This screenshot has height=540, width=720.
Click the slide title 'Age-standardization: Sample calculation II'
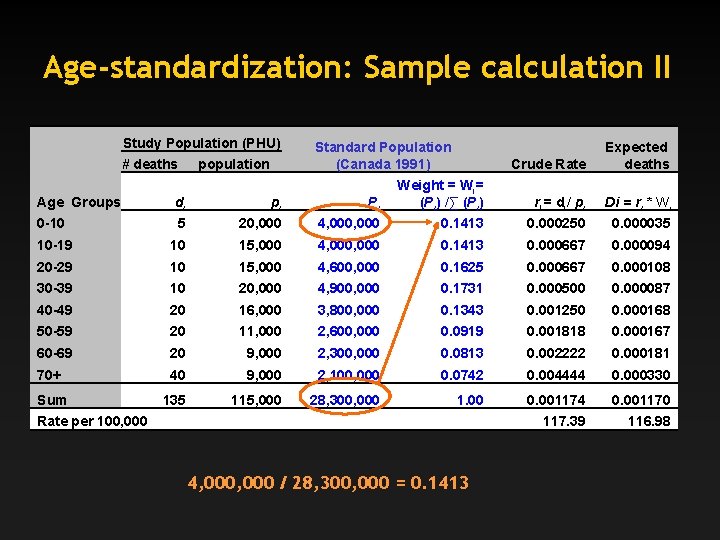click(357, 68)
